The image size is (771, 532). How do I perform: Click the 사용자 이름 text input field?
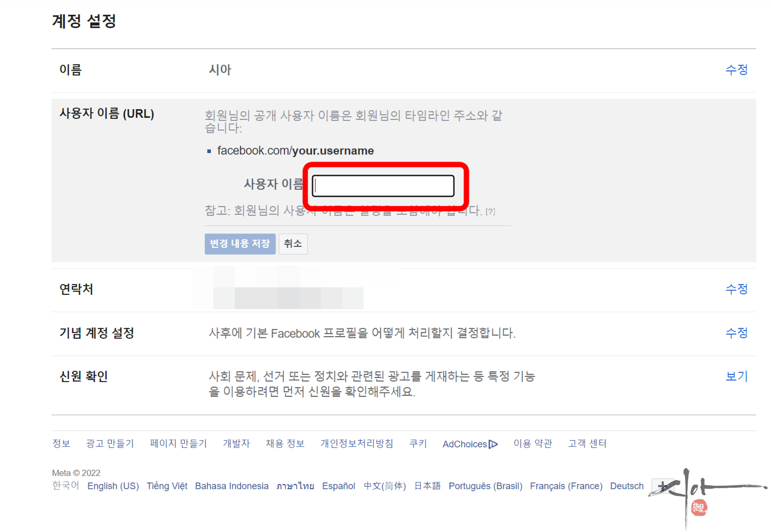pos(383,186)
